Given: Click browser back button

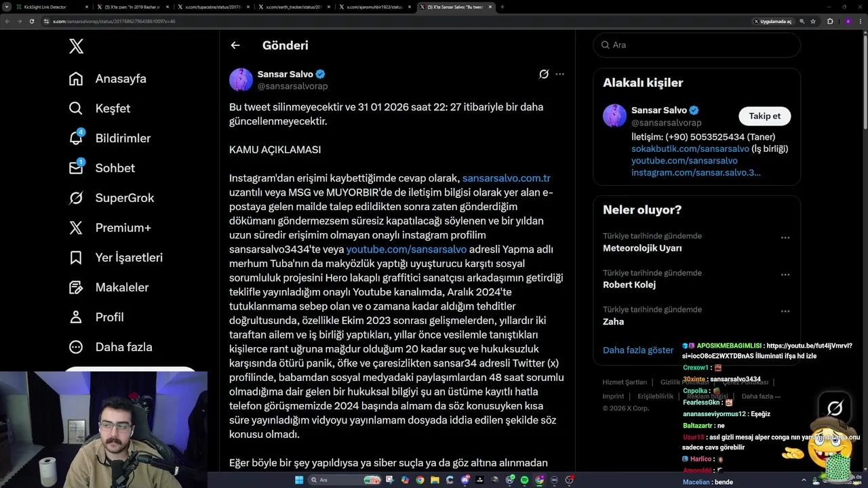Looking at the screenshot, I should (7, 21).
